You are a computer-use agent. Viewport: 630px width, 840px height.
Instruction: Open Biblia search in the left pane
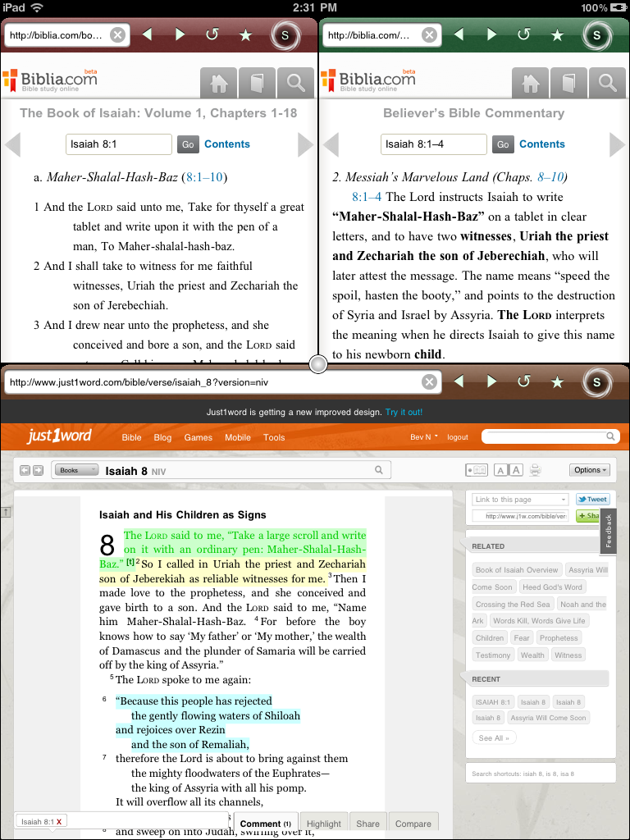(295, 84)
